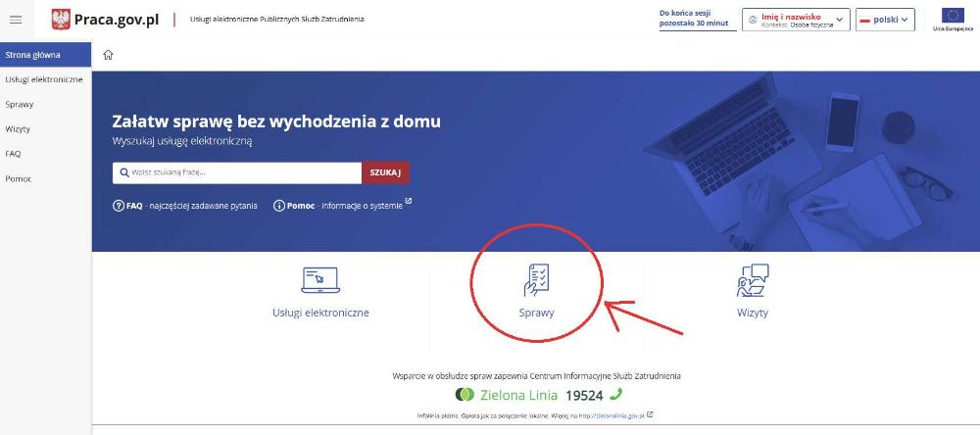Click the Praca.gov.pl eagle emblem logo

pos(61,20)
